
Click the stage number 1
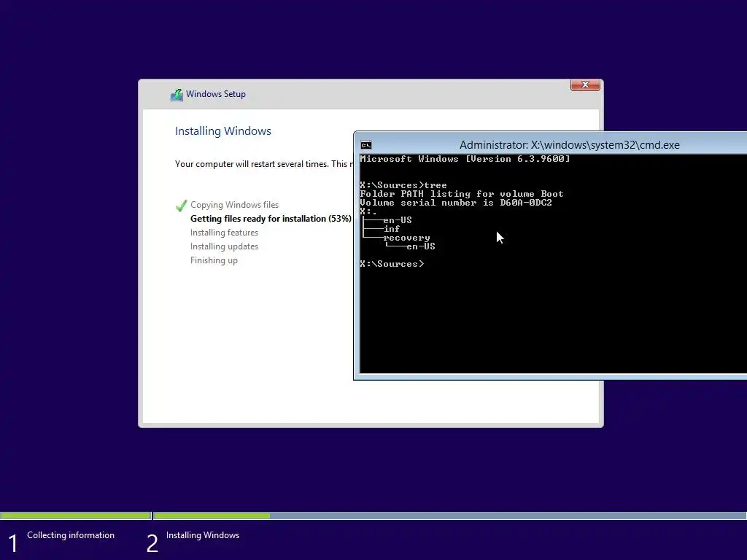13,544
